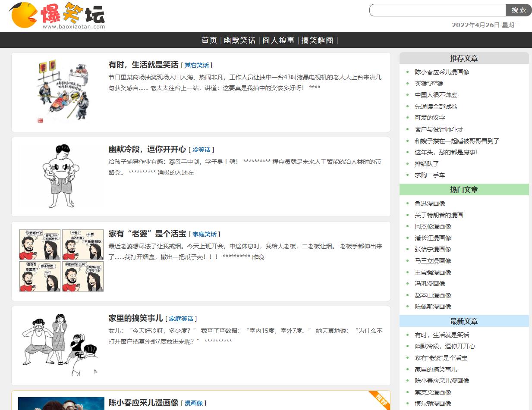Open the 其它笑话 category tag
Screen dimensions: 532x410
tap(197, 65)
